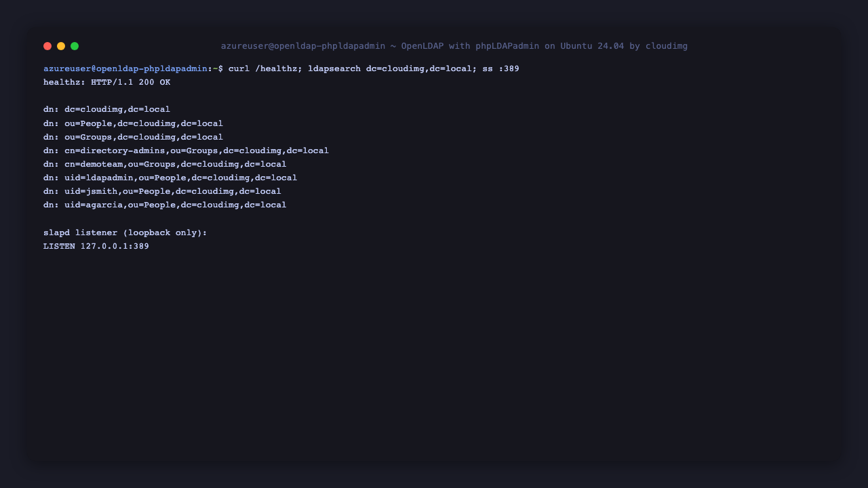Click the 'slapd listener (loopback only):' line
Image resolution: width=868 pixels, height=488 pixels.
tap(125, 232)
